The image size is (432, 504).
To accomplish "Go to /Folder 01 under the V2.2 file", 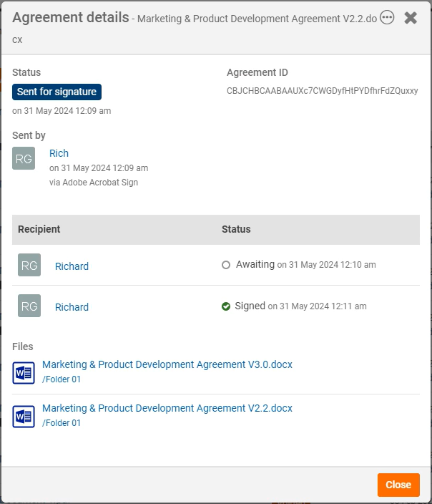I will [62, 423].
